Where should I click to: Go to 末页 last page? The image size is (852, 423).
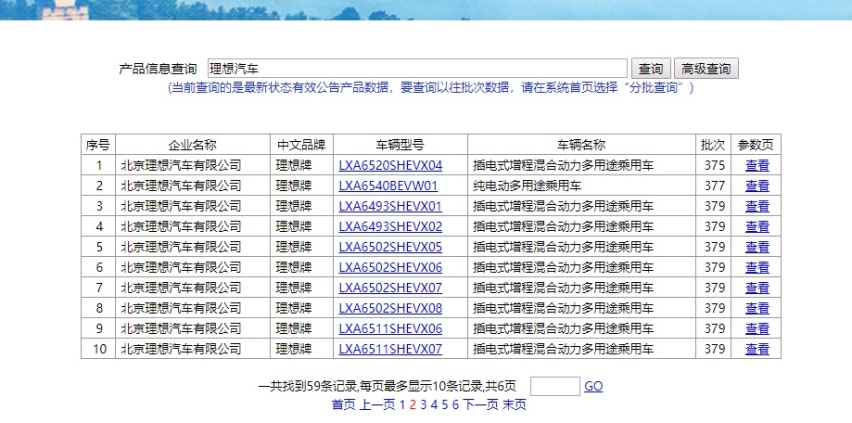pos(514,405)
